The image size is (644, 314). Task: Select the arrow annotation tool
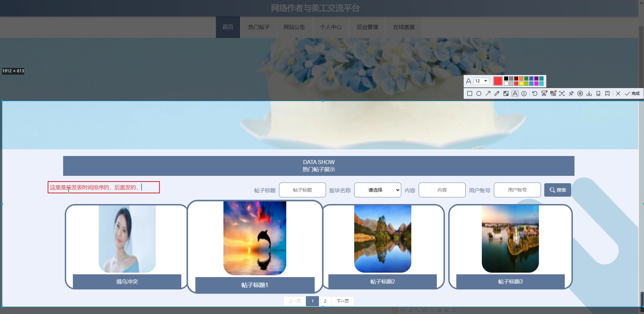pos(488,93)
